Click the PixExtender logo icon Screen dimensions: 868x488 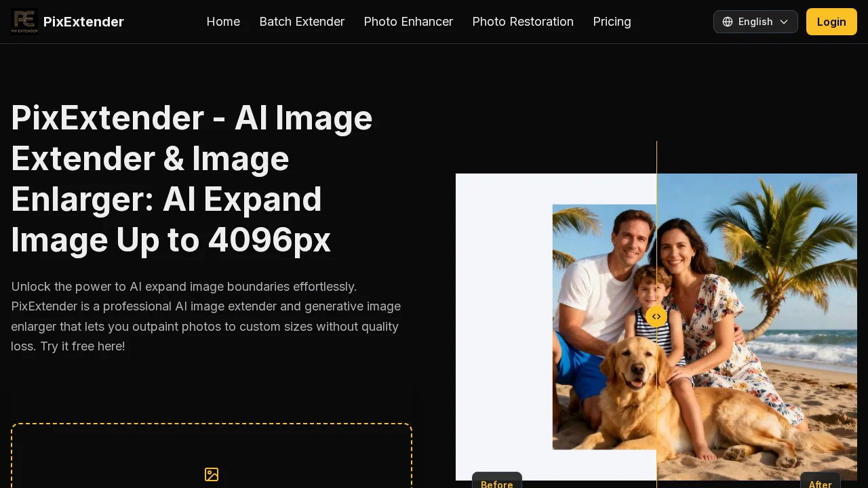(x=24, y=22)
